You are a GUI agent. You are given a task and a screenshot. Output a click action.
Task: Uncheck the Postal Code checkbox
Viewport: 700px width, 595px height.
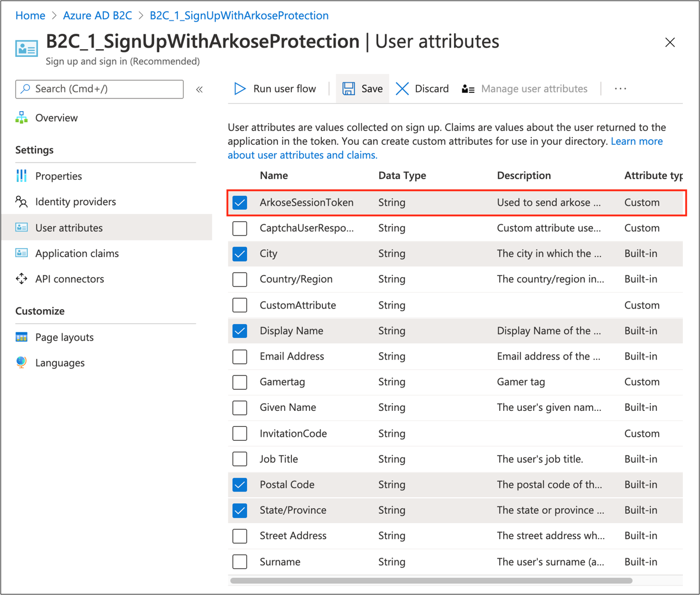click(x=240, y=485)
